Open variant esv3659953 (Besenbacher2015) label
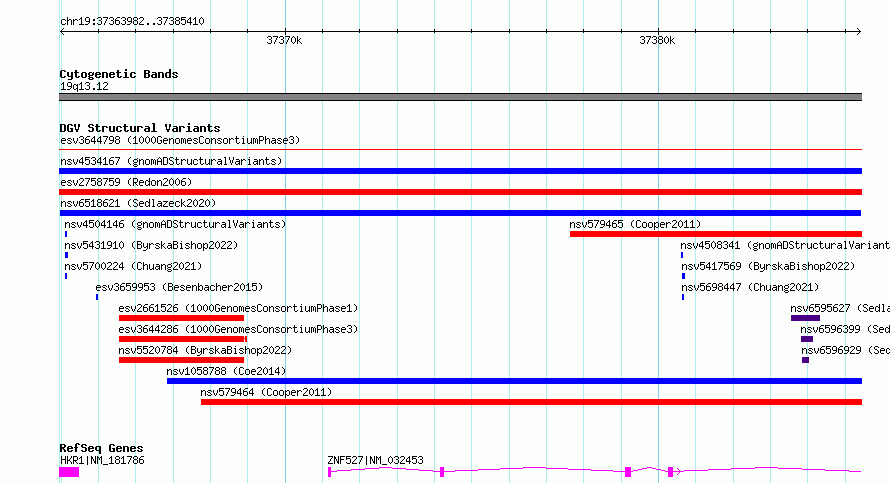This screenshot has width=890, height=483. 179,287
